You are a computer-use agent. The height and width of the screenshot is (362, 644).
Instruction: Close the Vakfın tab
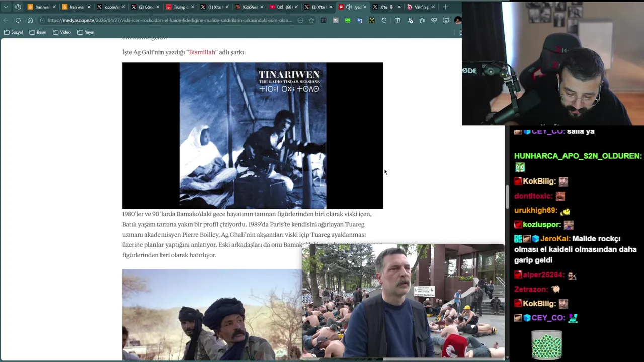click(434, 7)
